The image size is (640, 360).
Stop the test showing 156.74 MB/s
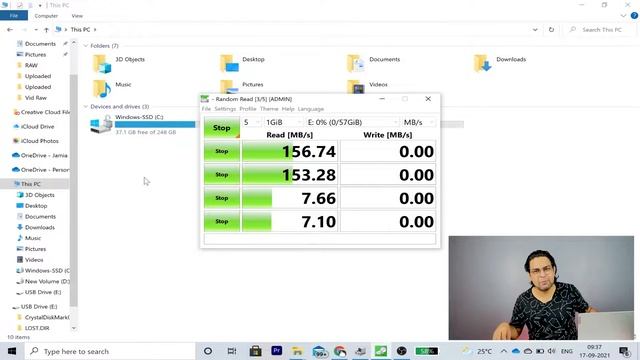point(222,151)
